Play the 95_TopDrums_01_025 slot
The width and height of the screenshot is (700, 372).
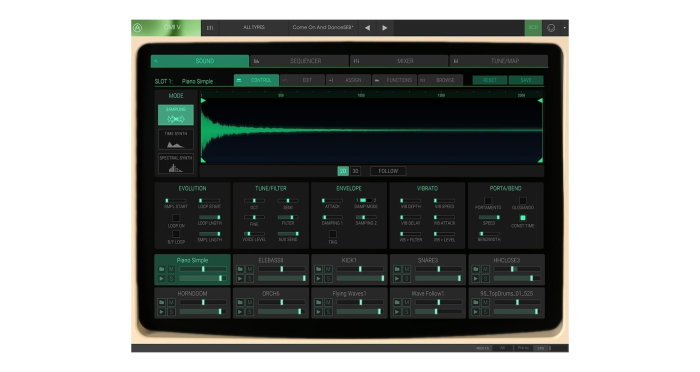[x=476, y=312]
